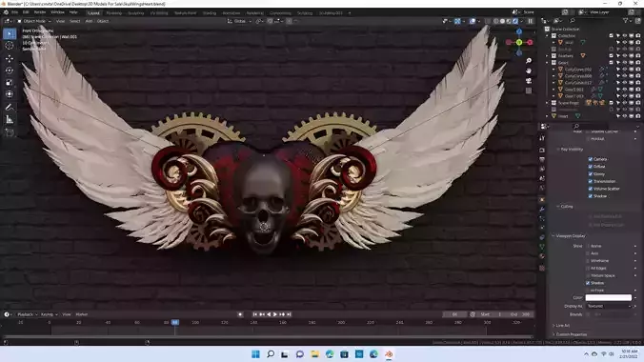644x362 pixels.
Task: Click the timeline Play button
Action: (275, 314)
